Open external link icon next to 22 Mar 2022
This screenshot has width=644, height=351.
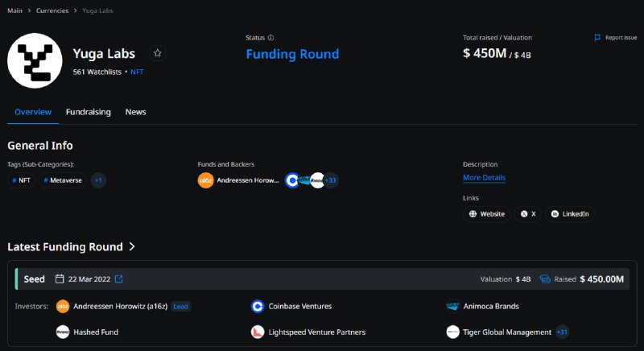(118, 279)
